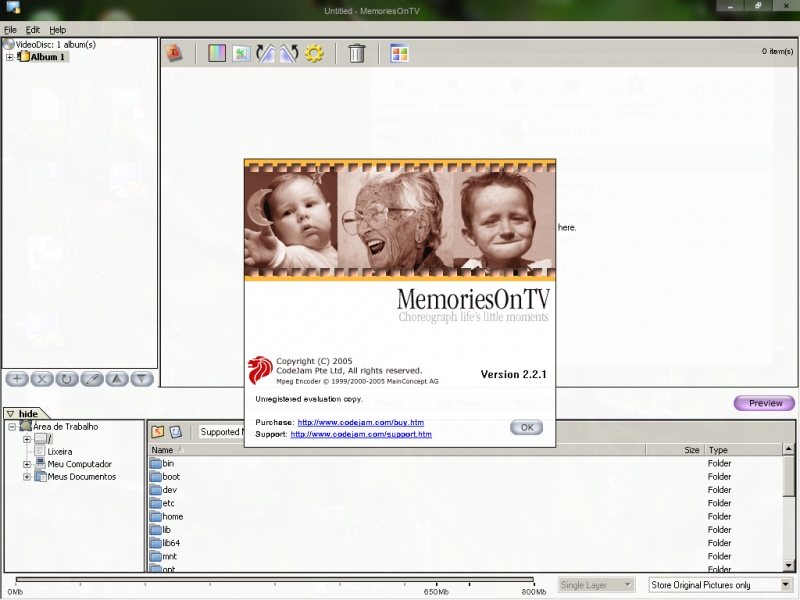Click the add text icon in toolbar
800x600 pixels.
click(175, 53)
